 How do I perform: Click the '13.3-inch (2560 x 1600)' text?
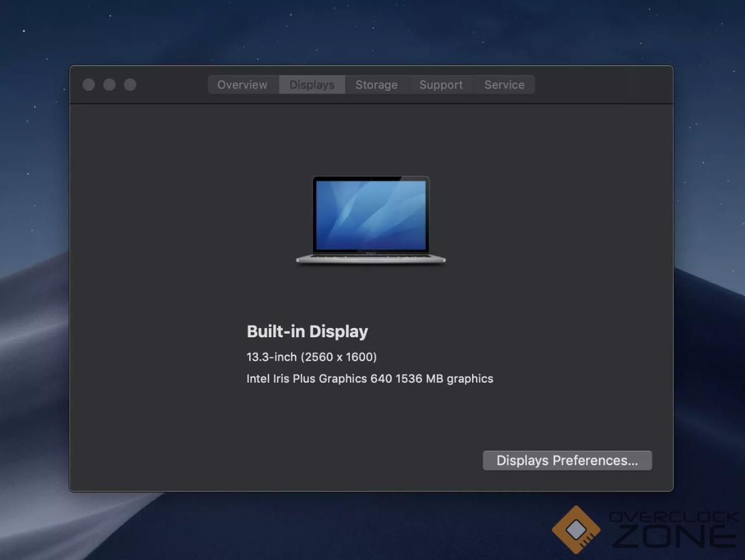(311, 357)
